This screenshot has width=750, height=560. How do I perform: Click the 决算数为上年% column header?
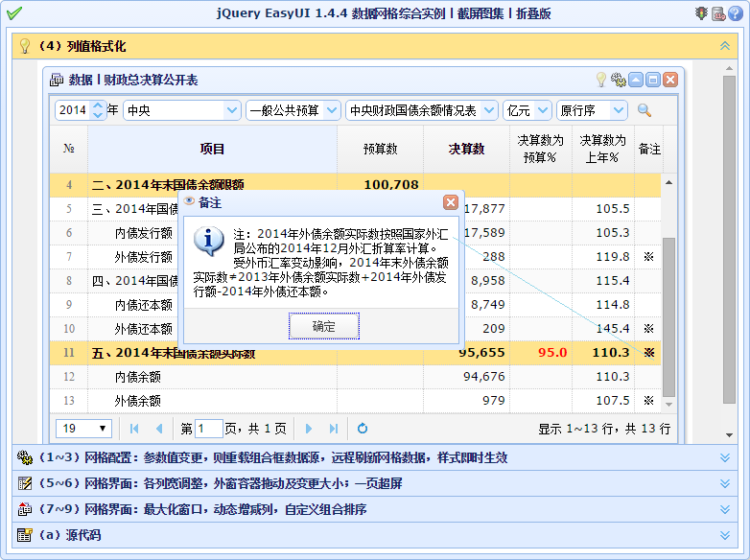602,149
